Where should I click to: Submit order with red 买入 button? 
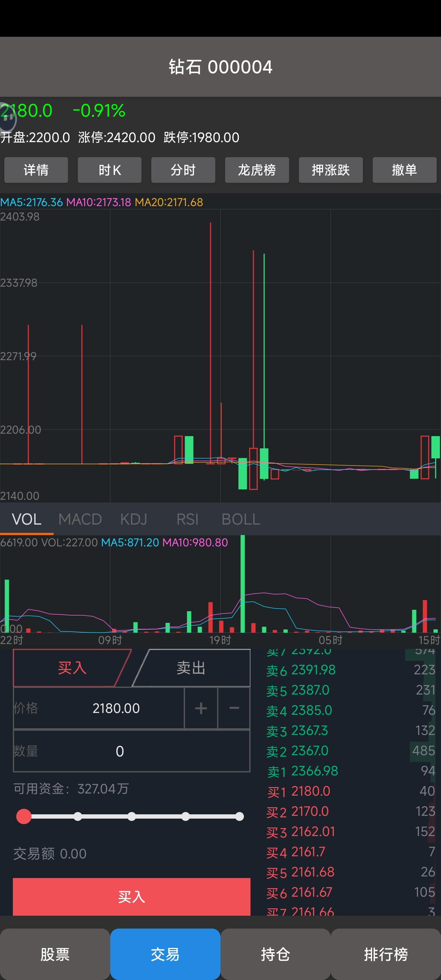132,897
